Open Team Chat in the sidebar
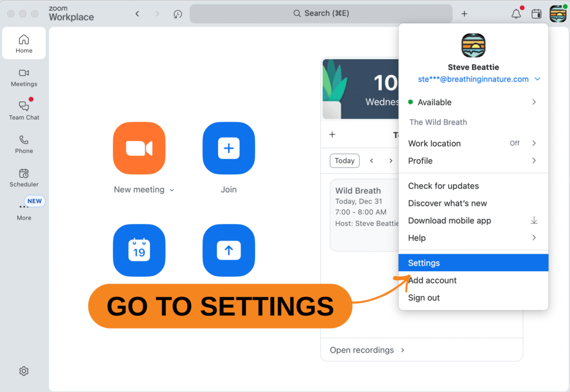570x392 pixels. pyautogui.click(x=24, y=110)
